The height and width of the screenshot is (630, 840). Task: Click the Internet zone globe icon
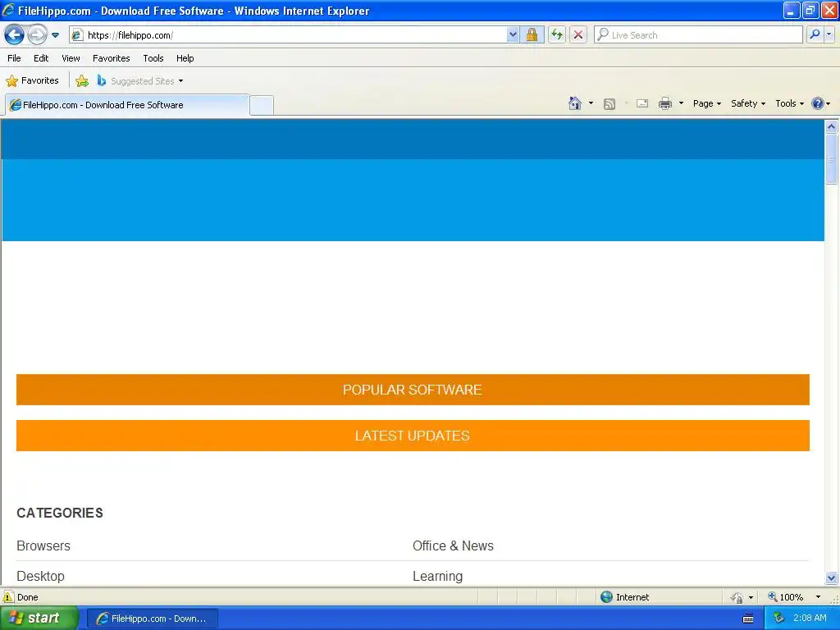tap(606, 597)
